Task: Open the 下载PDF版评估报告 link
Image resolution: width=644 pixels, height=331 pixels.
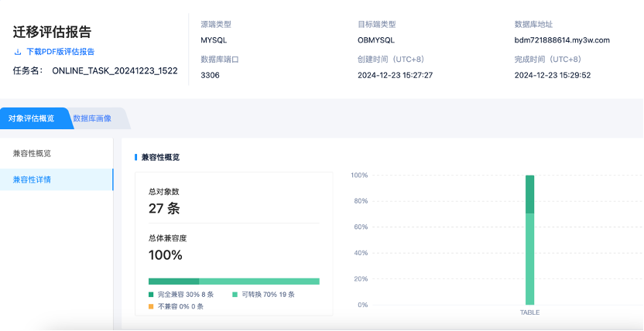Action: (60, 53)
